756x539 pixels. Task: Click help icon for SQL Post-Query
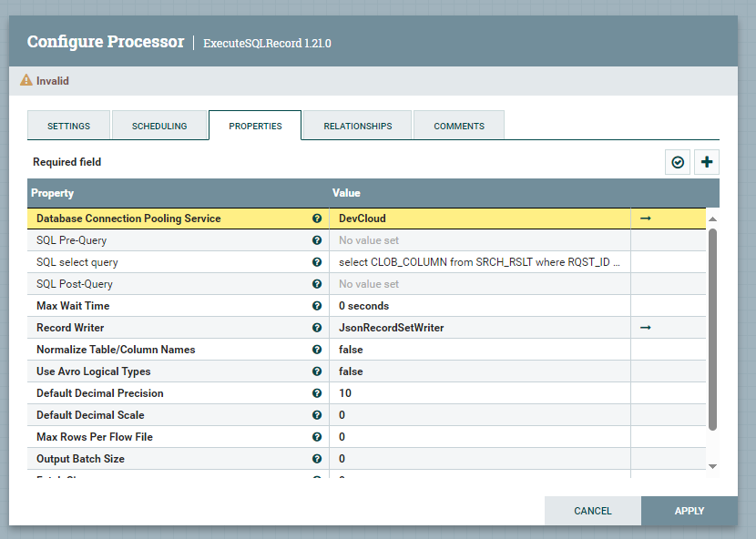[x=317, y=284]
